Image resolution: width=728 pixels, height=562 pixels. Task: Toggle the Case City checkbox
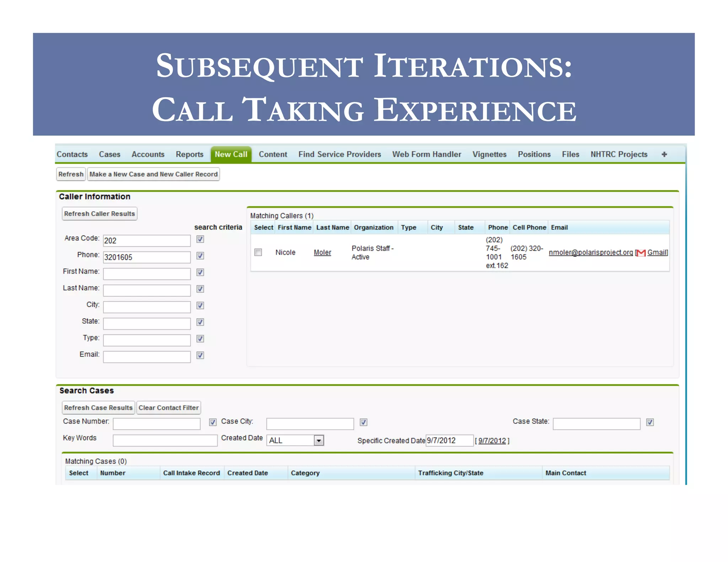[x=363, y=422]
